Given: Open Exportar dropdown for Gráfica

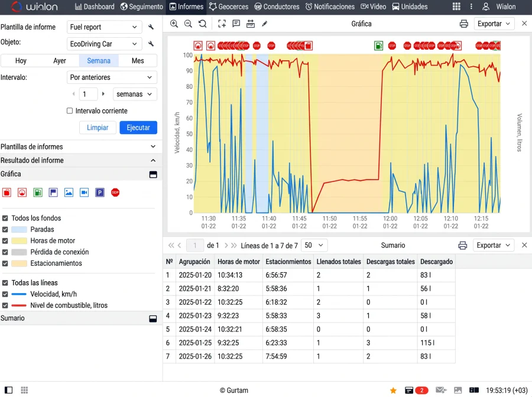Looking at the screenshot, I should click(x=494, y=24).
